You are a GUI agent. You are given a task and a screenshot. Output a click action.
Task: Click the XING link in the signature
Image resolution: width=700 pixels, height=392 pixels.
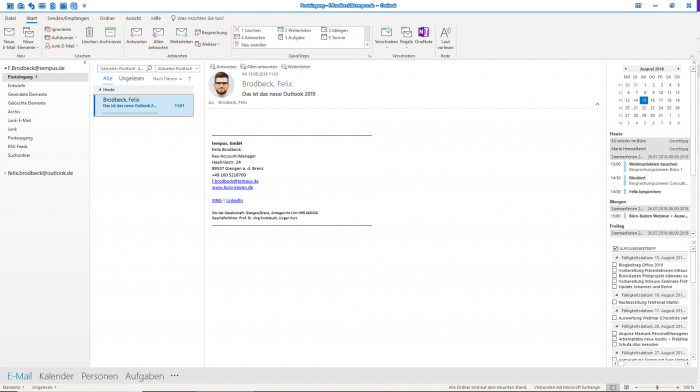click(217, 200)
